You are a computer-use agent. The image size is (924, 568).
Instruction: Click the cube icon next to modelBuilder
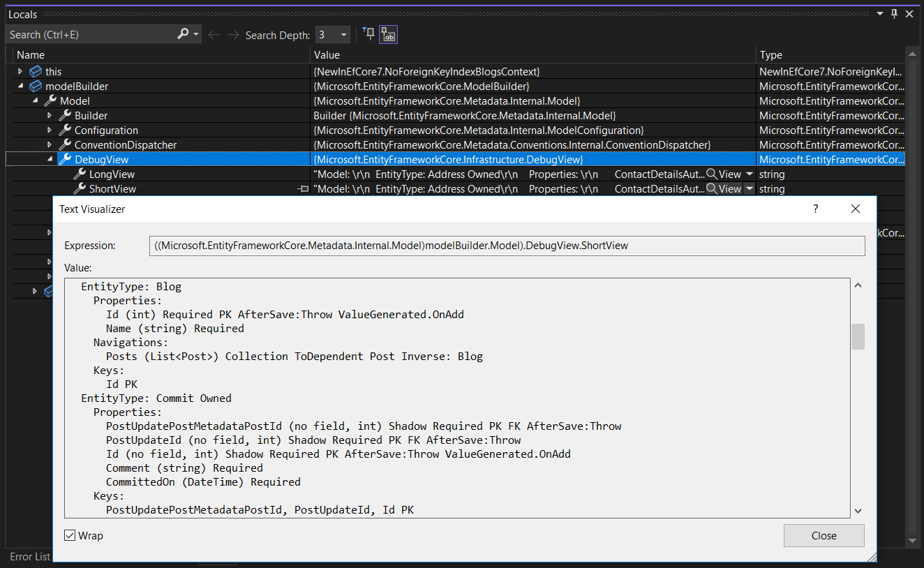[x=36, y=86]
